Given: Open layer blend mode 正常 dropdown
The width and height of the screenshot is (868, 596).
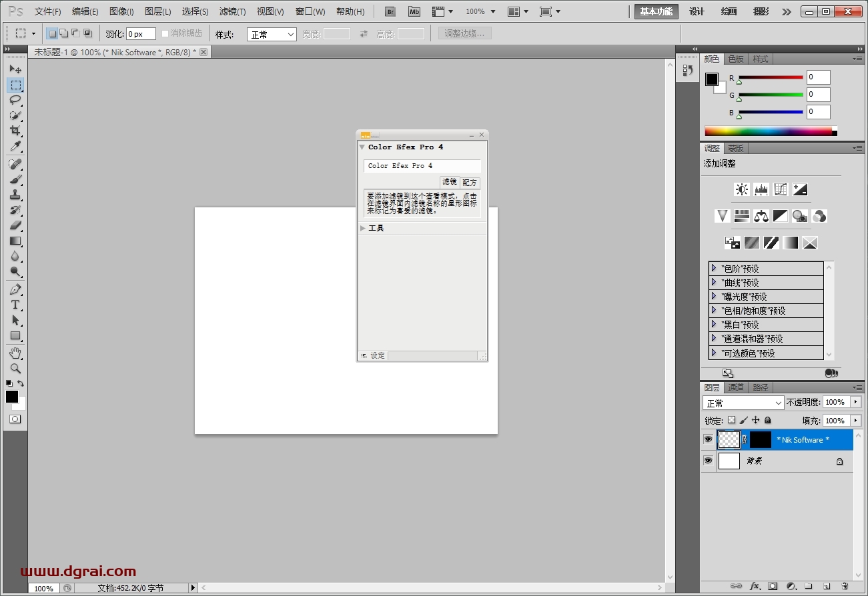Looking at the screenshot, I should (x=743, y=403).
